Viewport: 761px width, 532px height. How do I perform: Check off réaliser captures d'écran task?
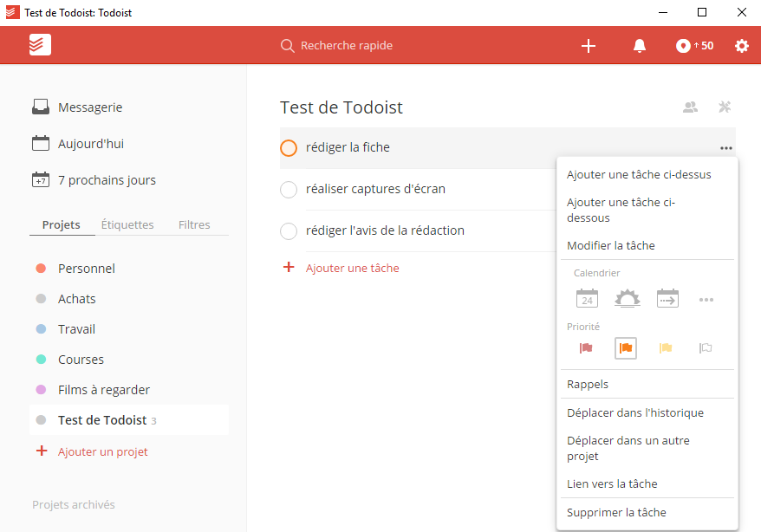[289, 190]
